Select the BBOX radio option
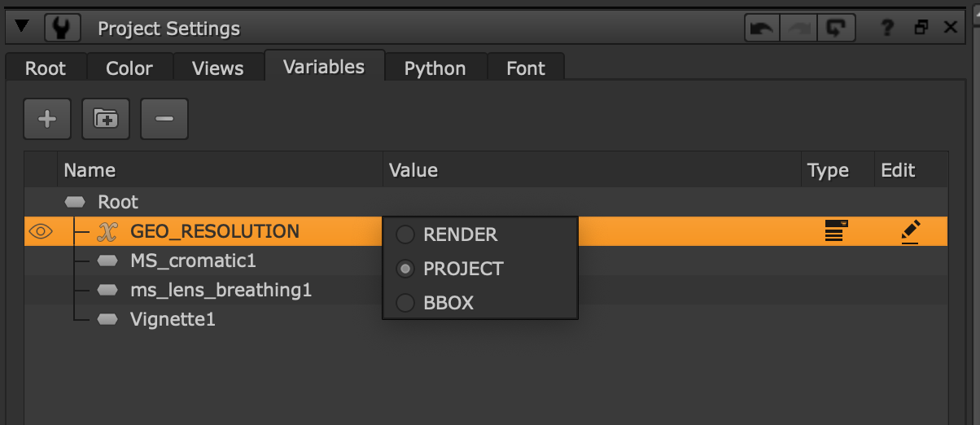Screen dimensions: 980x425 tap(405, 303)
